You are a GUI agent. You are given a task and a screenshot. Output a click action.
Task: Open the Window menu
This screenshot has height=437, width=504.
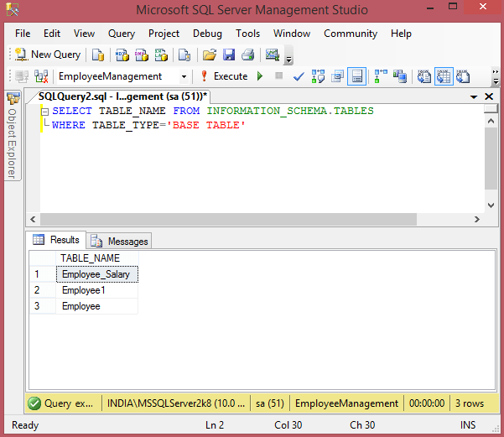(x=292, y=34)
